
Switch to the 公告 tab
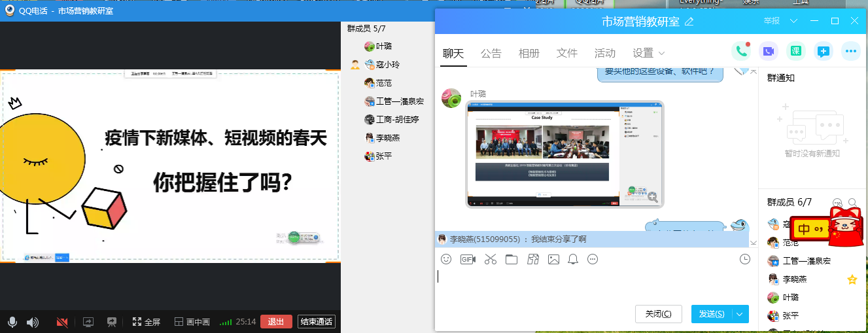pos(491,53)
